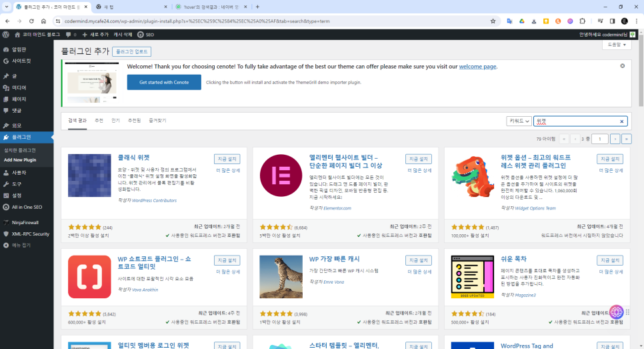Open the welcome page link

pos(477,67)
